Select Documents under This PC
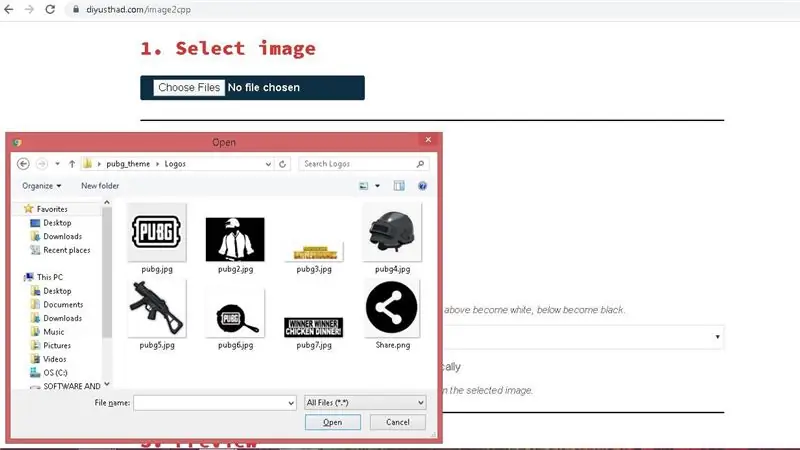The width and height of the screenshot is (800, 450). click(x=62, y=305)
